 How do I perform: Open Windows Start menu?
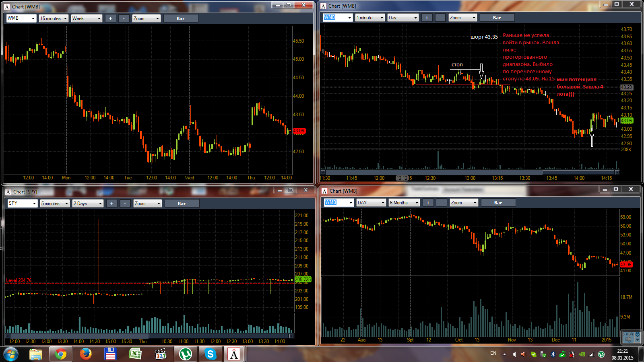(11, 354)
